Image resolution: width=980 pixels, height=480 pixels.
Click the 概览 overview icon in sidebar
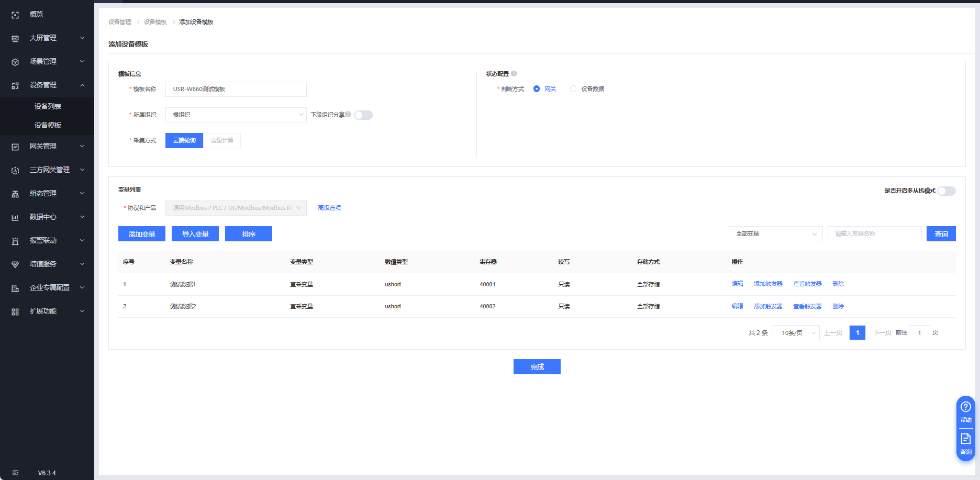[x=15, y=15]
